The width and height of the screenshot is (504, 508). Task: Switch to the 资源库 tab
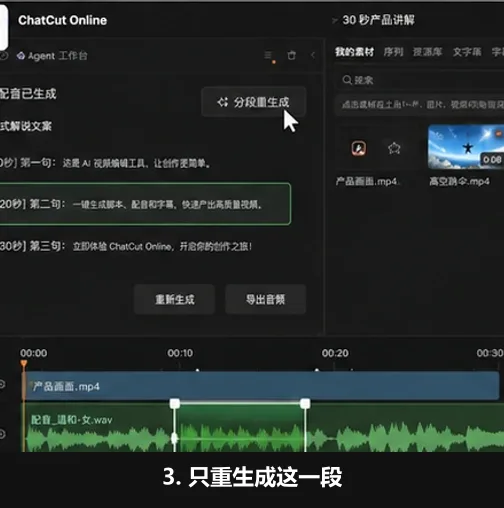pyautogui.click(x=428, y=52)
